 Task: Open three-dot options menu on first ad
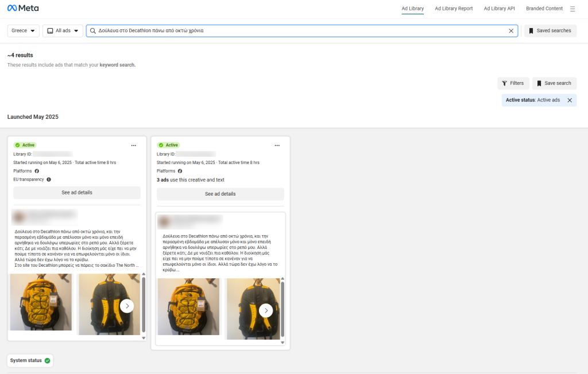tap(133, 146)
